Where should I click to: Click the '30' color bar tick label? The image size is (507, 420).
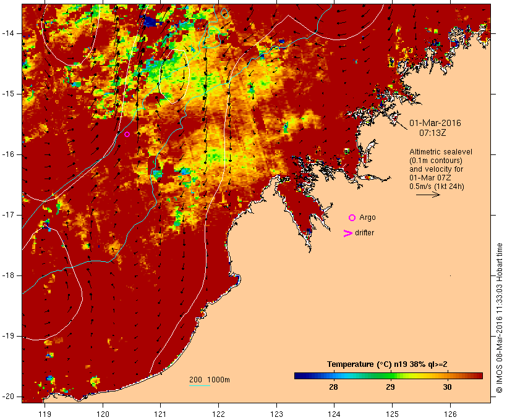point(447,387)
